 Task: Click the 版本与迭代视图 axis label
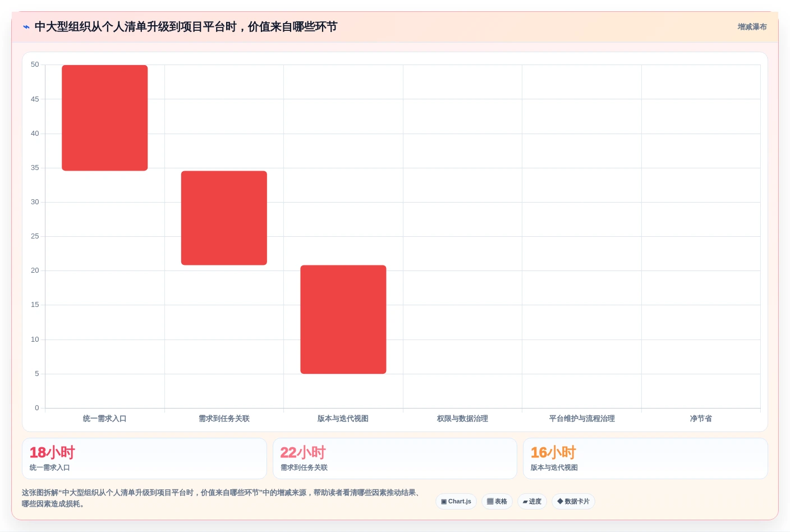tap(343, 419)
